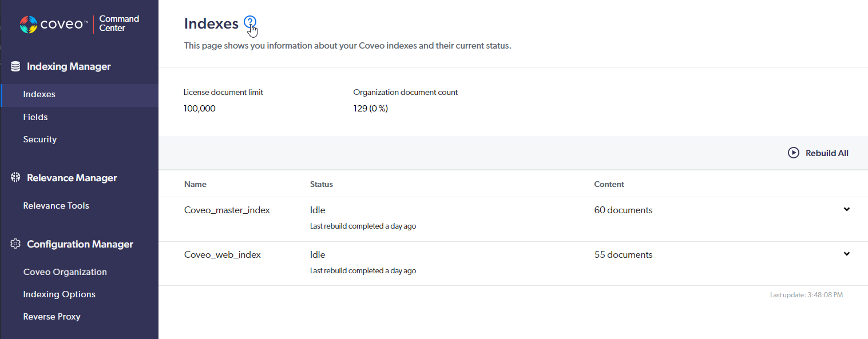The width and height of the screenshot is (868, 339).
Task: Click the 55 documents cell
Action: tap(624, 255)
